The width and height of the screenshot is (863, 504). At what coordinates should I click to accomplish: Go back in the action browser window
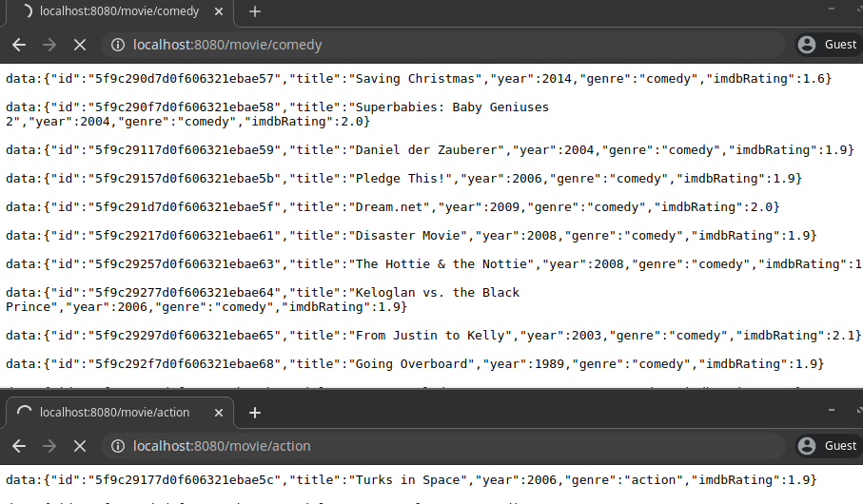(19, 446)
